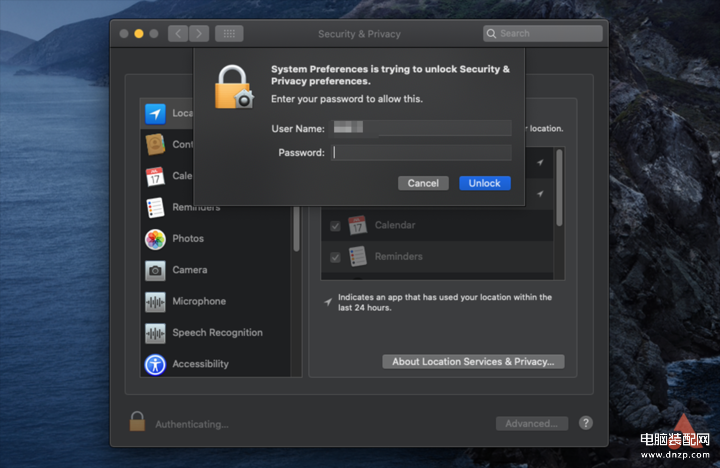
Task: Click "Indicates an app that has used" note
Action: [x=445, y=302]
